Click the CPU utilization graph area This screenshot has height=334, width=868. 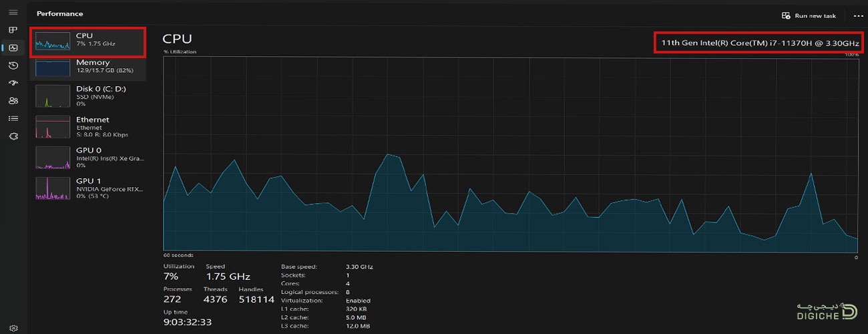(511, 153)
